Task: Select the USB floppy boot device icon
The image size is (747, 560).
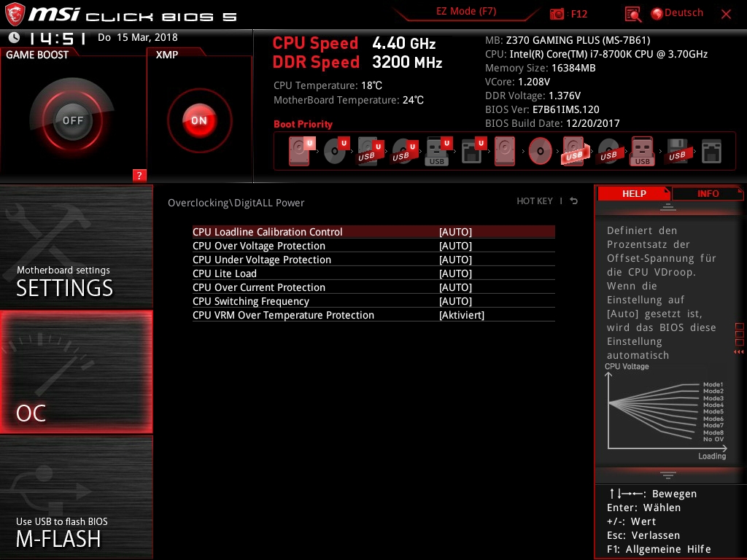Action: pos(677,152)
